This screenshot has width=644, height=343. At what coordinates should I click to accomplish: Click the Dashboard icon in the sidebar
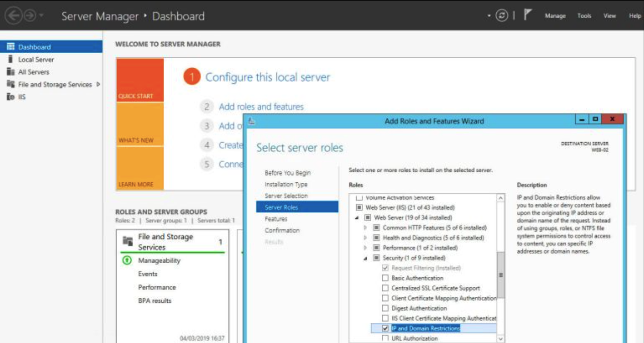tap(11, 47)
